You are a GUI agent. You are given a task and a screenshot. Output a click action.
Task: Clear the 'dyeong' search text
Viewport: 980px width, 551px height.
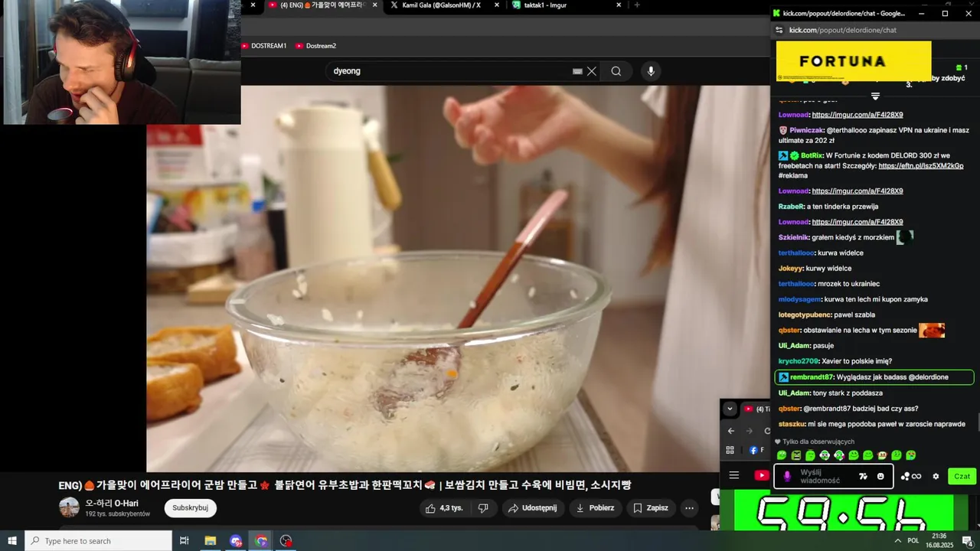click(x=592, y=71)
